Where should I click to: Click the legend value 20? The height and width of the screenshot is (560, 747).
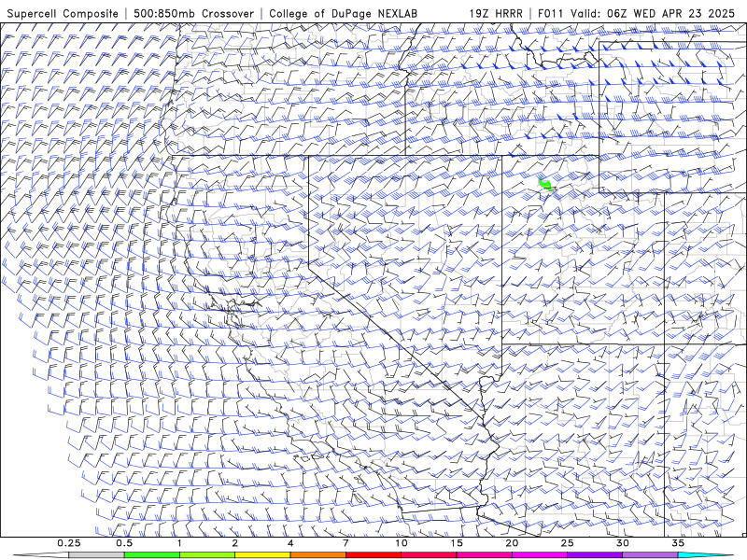512,543
